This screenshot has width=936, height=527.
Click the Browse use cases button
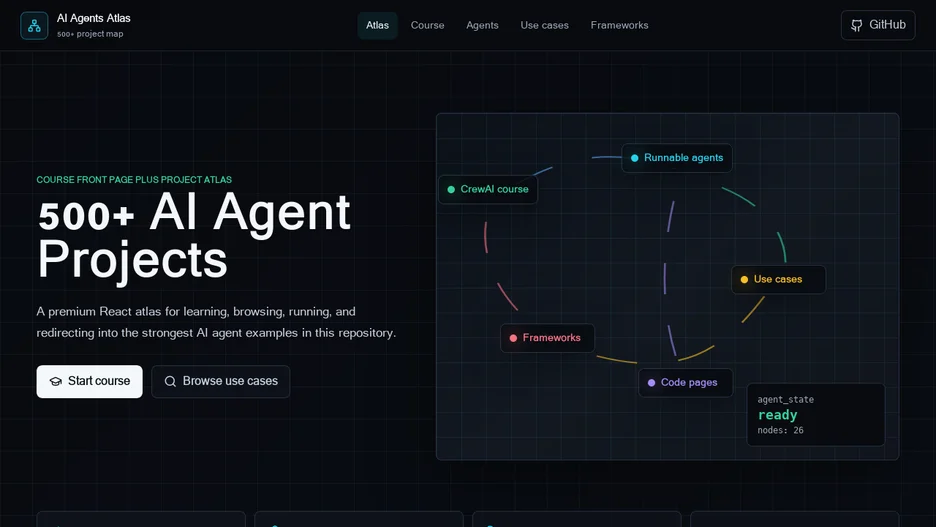coord(221,381)
